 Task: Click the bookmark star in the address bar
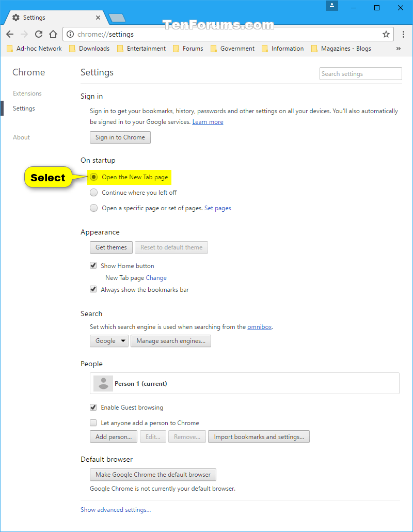point(386,34)
